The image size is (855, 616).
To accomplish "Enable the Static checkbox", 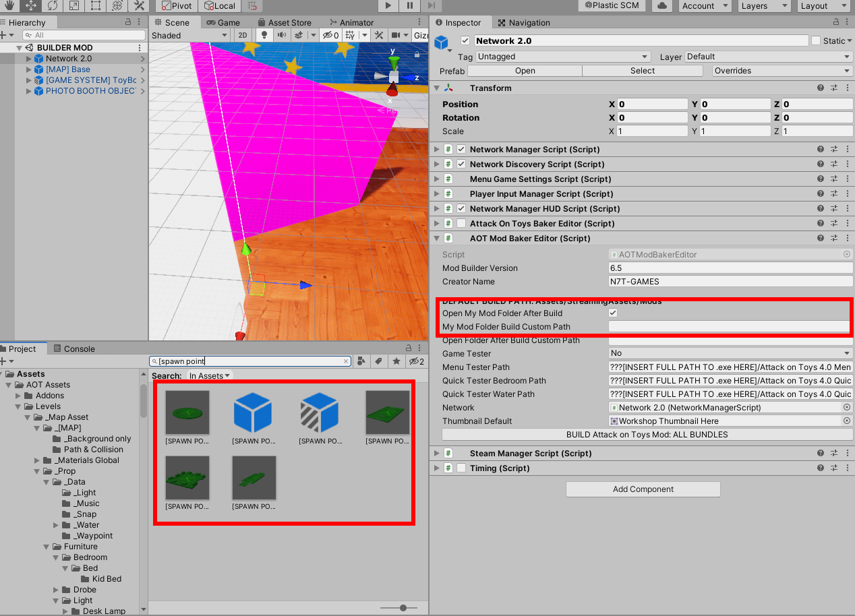I will (x=816, y=40).
